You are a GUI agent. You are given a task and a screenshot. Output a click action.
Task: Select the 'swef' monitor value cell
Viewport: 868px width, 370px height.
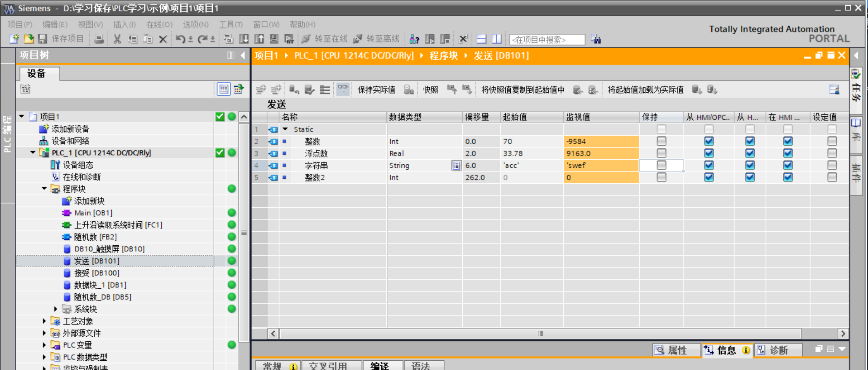(x=601, y=165)
